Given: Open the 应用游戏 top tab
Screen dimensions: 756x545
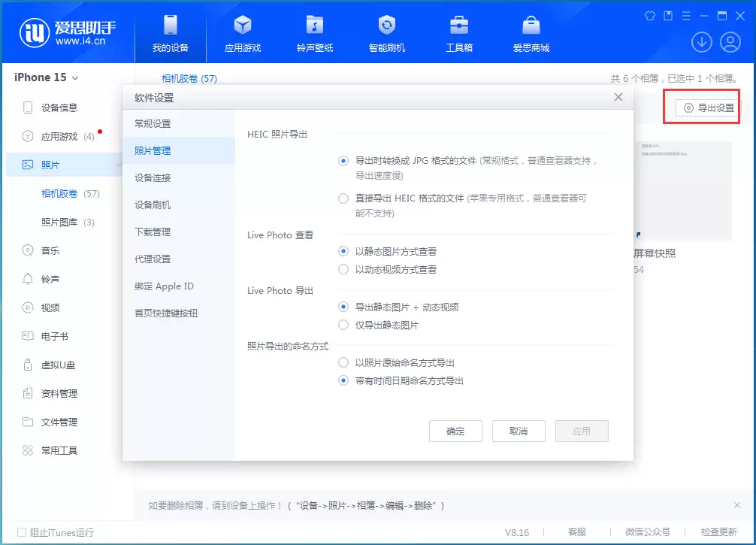Looking at the screenshot, I should [243, 33].
